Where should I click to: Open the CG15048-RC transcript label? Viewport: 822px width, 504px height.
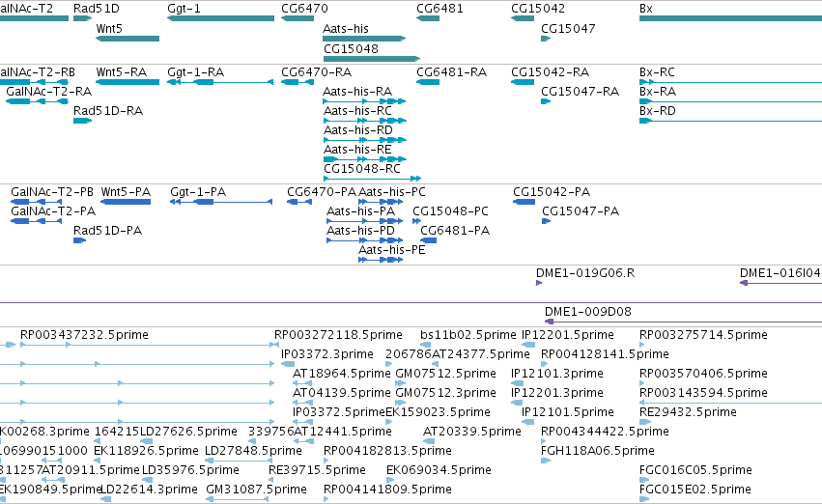(x=362, y=169)
